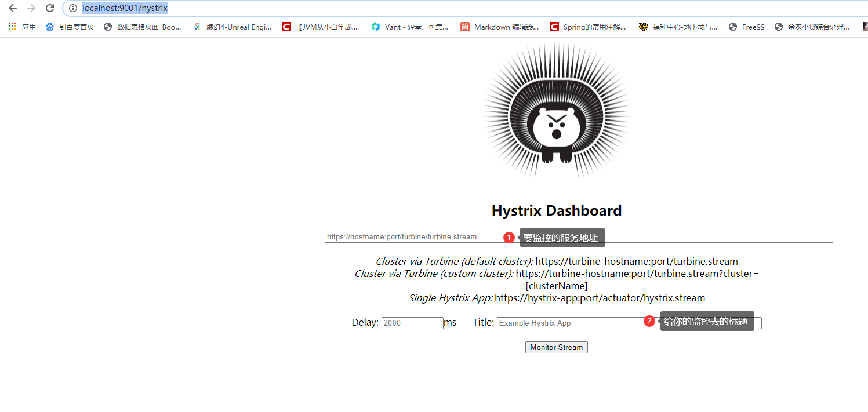Open the 应用 apps shortcut
Viewport: 868px width, 412px height.
click(x=22, y=27)
